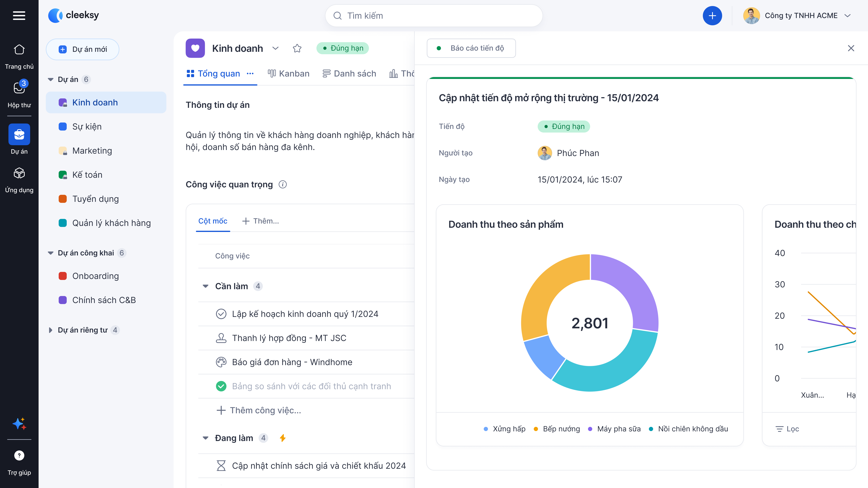Check off Lập kế hoạch kinh doanh task
This screenshot has width=868, height=488.
221,314
